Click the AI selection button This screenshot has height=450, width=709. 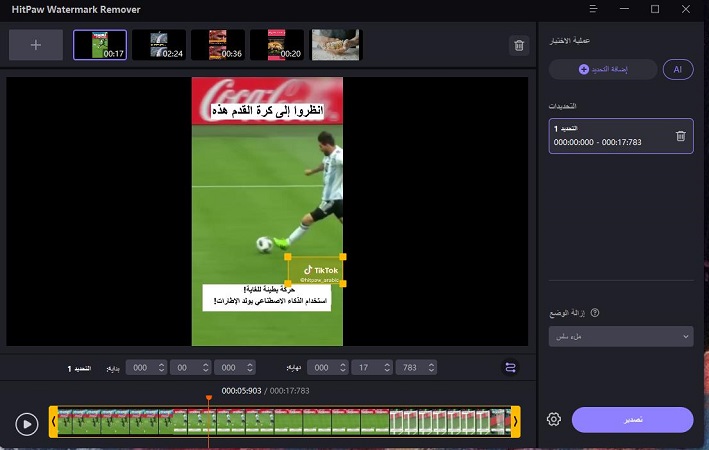click(x=678, y=70)
